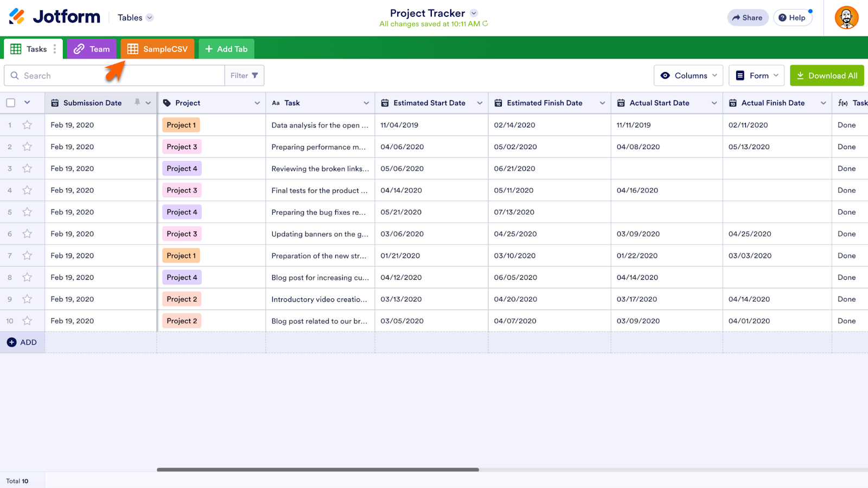Click the orange Project 1 tag in row 1

pos(181,125)
